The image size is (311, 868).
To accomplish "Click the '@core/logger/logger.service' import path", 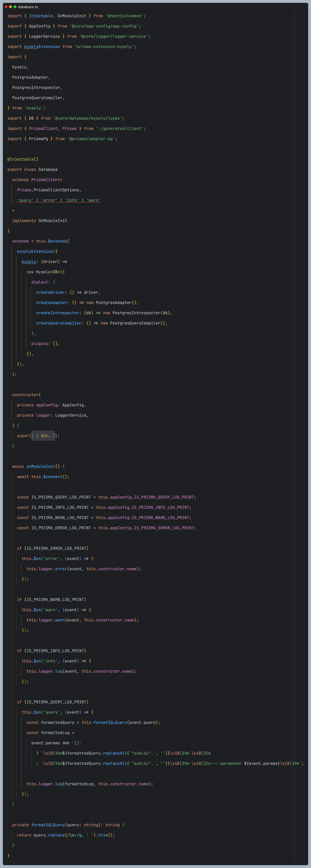I will click(114, 36).
